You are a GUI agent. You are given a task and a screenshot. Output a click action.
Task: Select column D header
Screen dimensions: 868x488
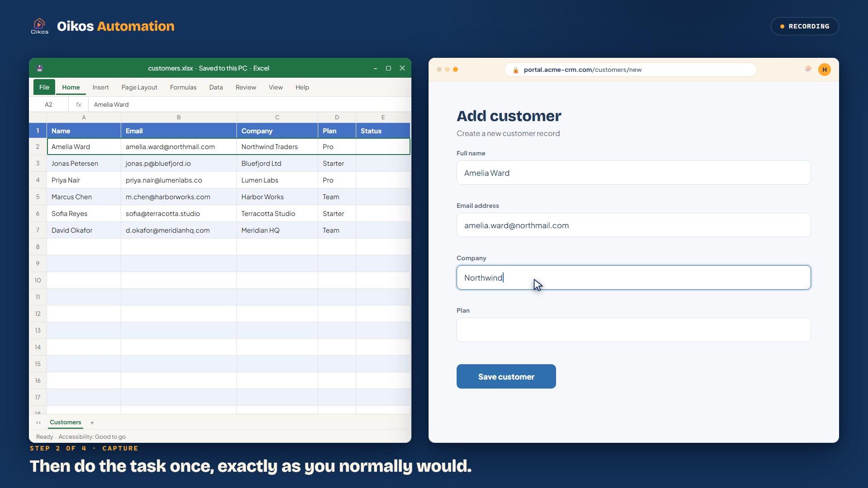[337, 117]
